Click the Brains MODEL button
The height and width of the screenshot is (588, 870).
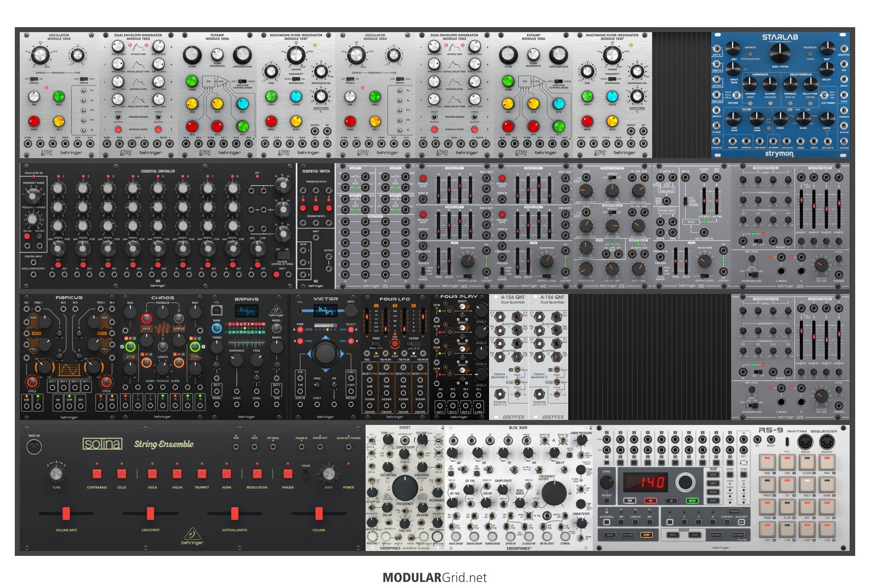click(x=277, y=328)
